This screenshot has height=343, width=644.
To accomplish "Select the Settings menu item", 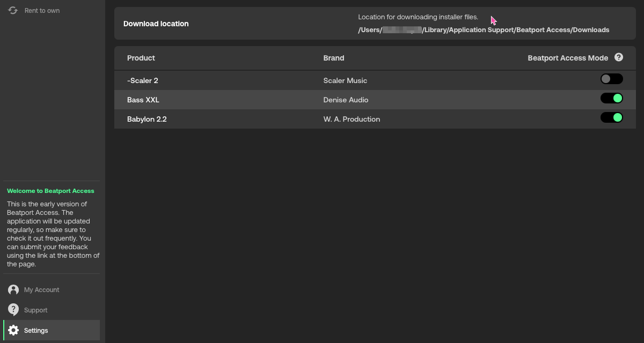I will pyautogui.click(x=36, y=331).
